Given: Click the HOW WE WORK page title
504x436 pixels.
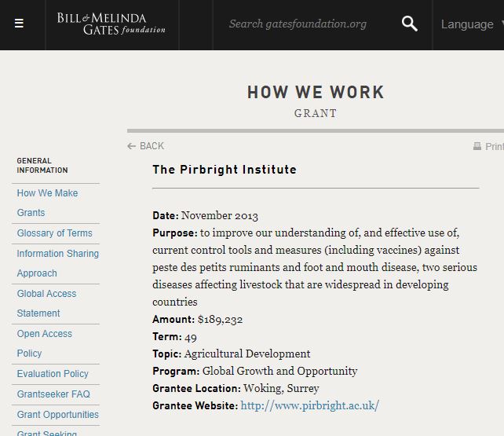Looking at the screenshot, I should 316,93.
